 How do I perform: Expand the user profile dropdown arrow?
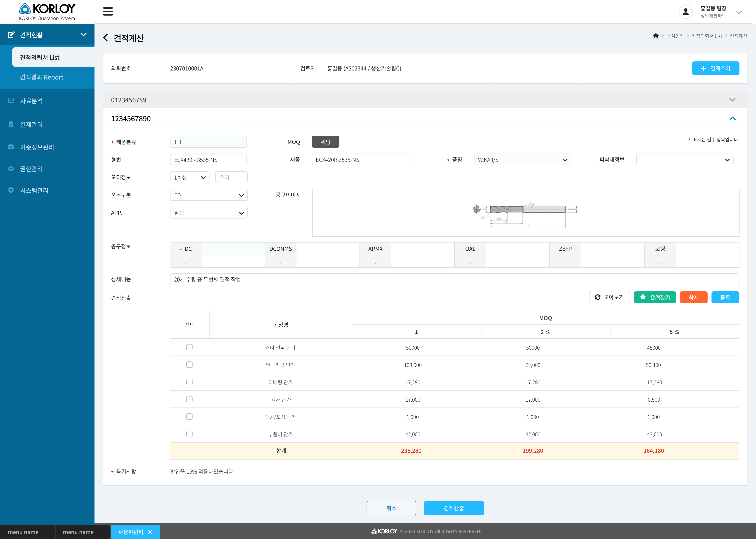tap(739, 13)
